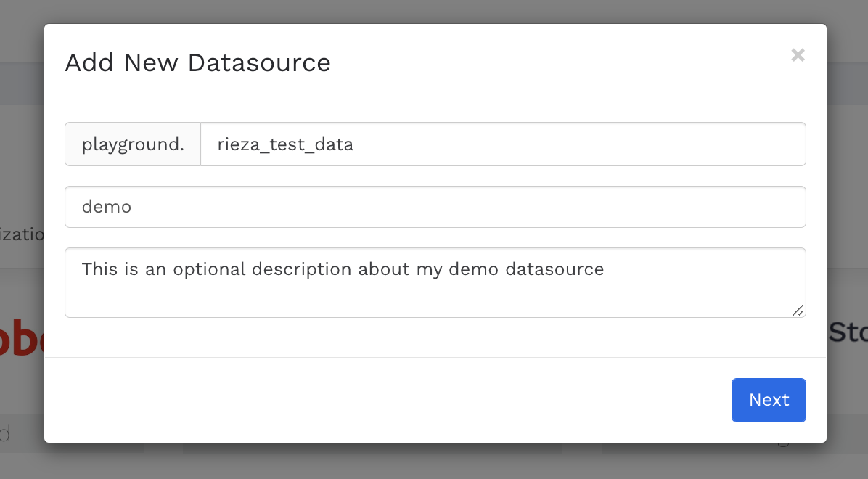Click the dimmed backdrop above the dialog
This screenshot has height=479, width=868.
click(435, 11)
